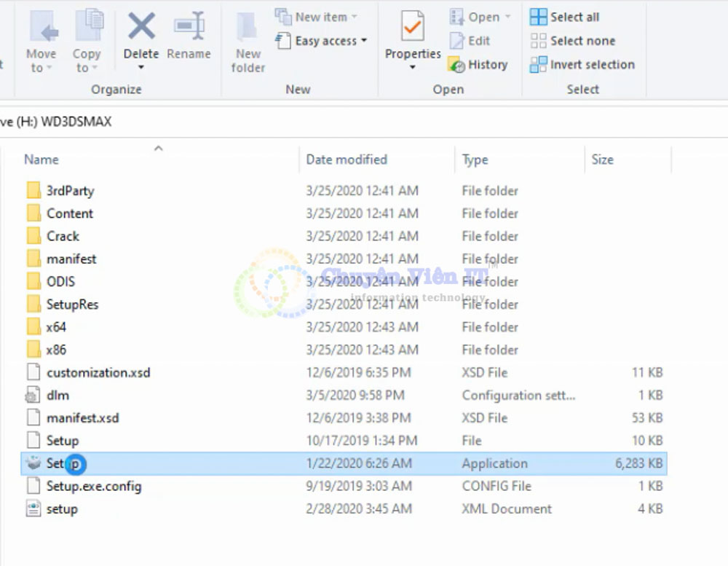This screenshot has width=728, height=566.
Task: Select the Crack folder in file list
Action: coord(63,236)
